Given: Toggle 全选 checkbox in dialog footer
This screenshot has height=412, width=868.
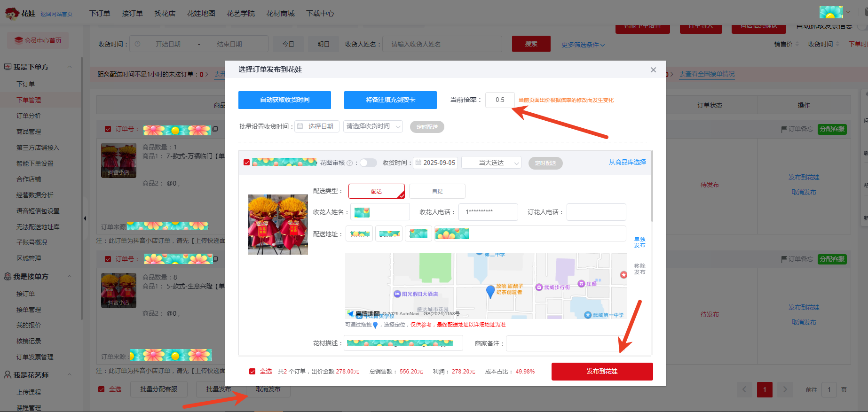Looking at the screenshot, I should click(x=253, y=371).
